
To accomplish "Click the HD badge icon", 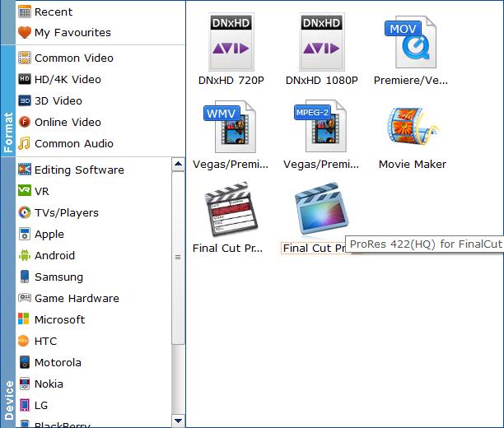I will click(25, 79).
